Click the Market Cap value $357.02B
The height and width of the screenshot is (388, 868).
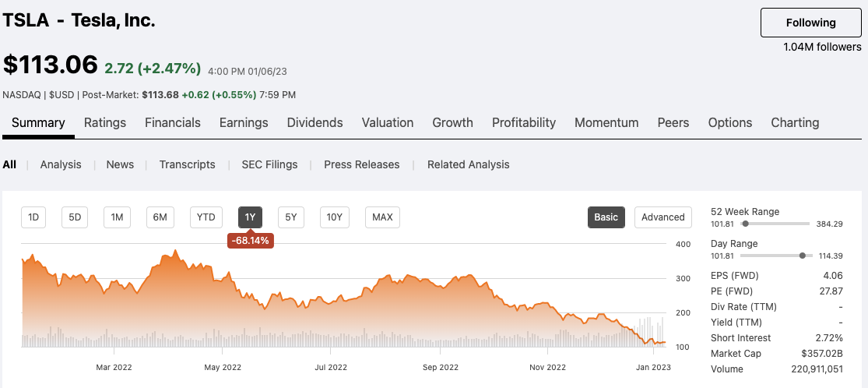click(x=822, y=353)
